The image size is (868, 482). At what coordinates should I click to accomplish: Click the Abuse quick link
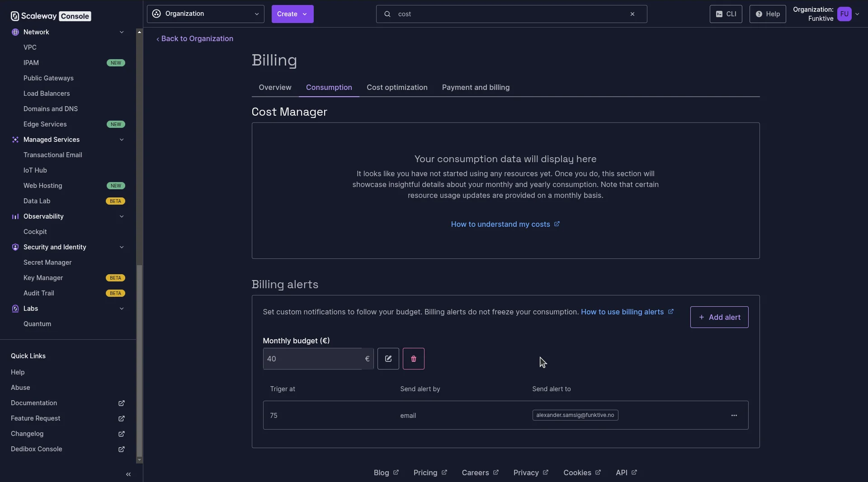coord(20,388)
